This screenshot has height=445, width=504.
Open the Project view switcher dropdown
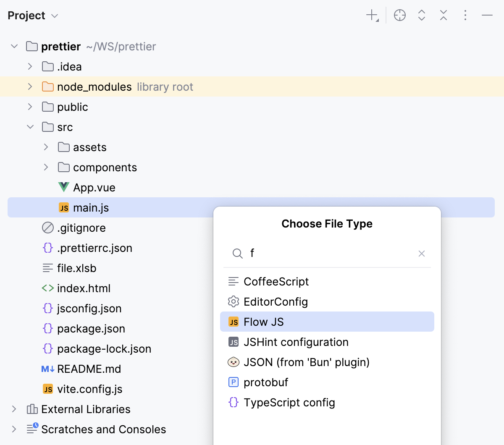[54, 16]
